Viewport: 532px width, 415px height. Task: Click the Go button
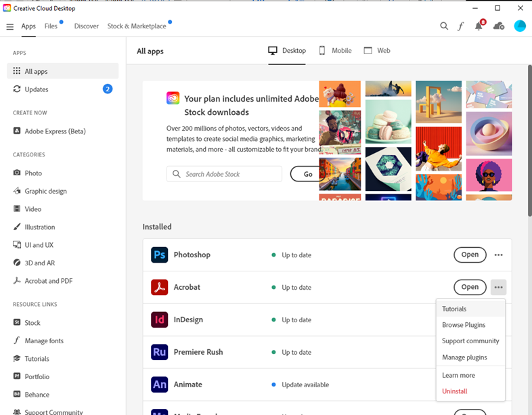tap(308, 174)
